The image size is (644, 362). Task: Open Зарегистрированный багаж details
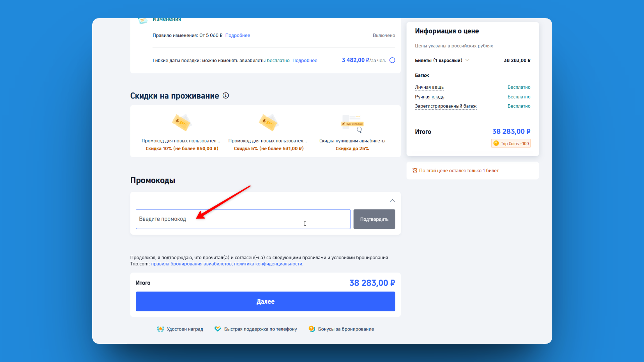(445, 106)
